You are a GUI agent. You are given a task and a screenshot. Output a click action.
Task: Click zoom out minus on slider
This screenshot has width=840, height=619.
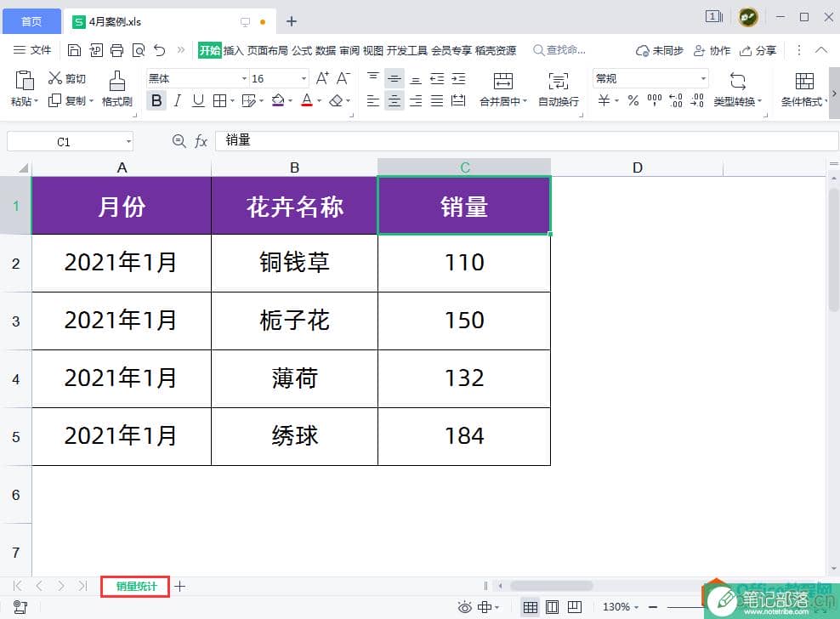653,607
